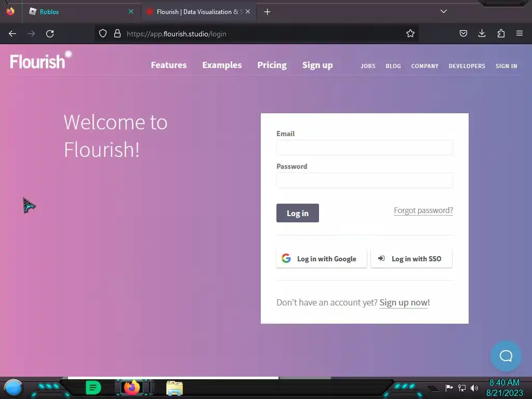
Task: Click the Action Center flag icon
Action: (x=449, y=388)
